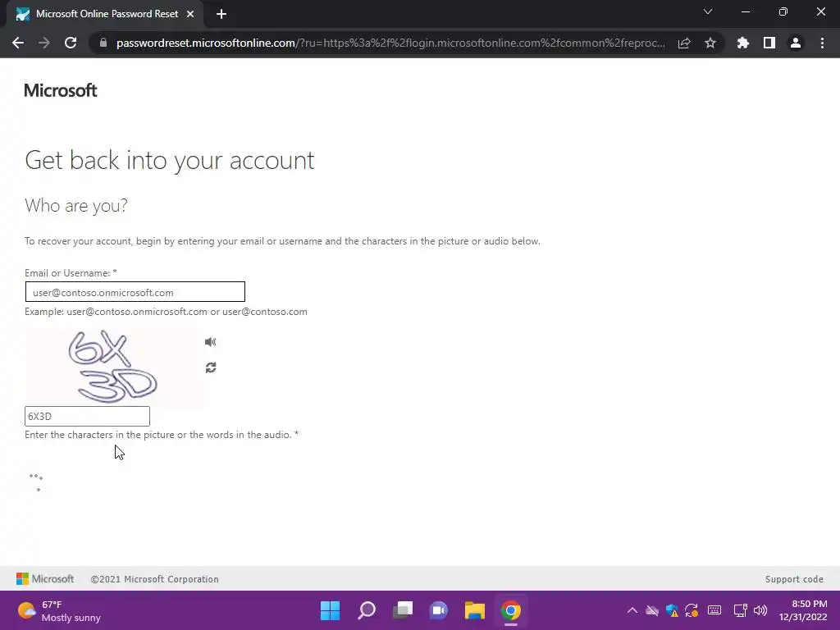
Task: Open the Chrome three-dot menu
Action: [x=822, y=43]
